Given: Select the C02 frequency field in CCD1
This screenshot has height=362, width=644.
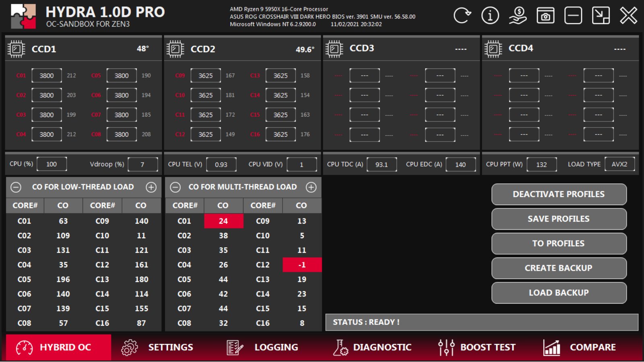Looking at the screenshot, I should click(x=47, y=95).
